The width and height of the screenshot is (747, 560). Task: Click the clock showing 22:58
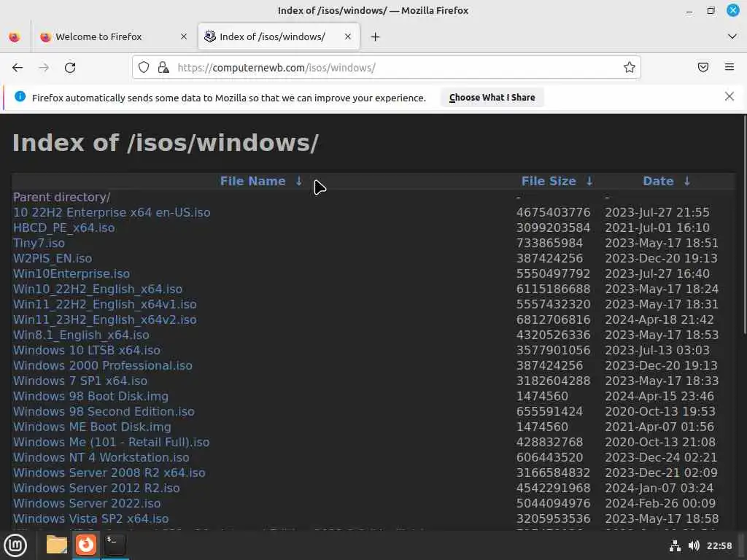click(x=719, y=545)
